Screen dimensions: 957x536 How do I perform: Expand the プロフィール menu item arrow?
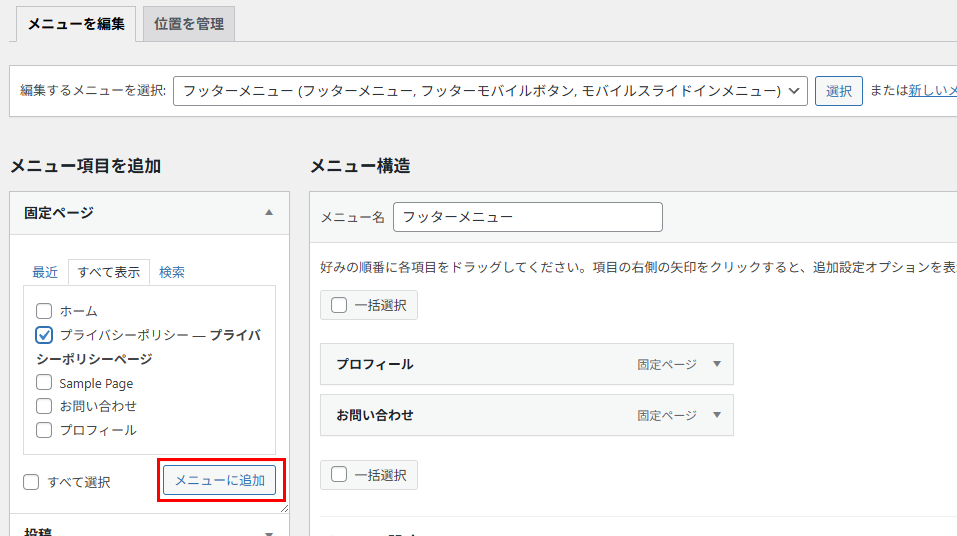coord(716,364)
